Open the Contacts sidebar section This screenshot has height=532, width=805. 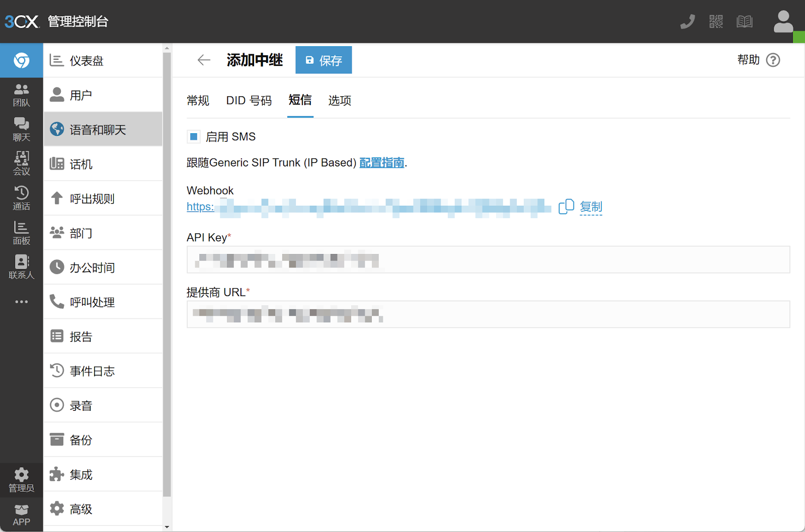[21, 267]
